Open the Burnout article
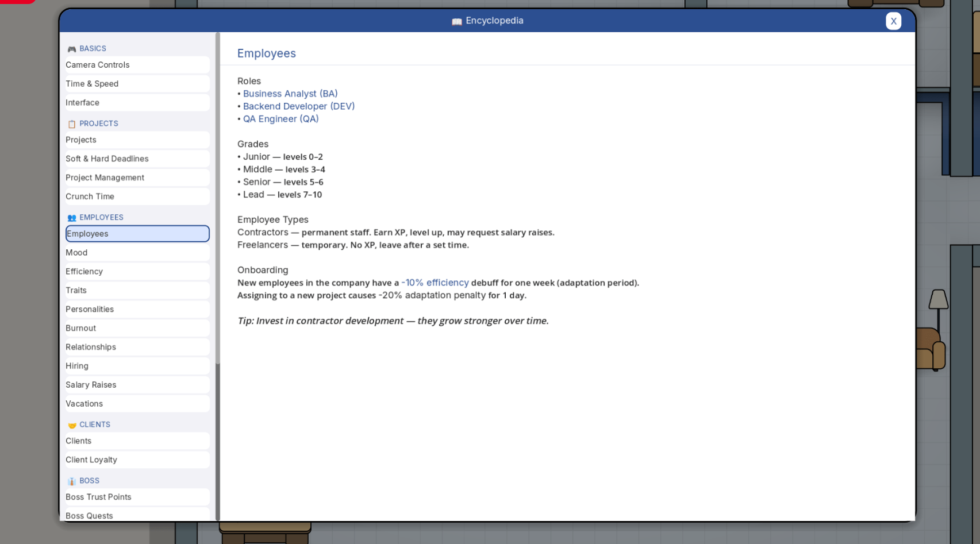This screenshot has width=980, height=544. click(x=137, y=329)
